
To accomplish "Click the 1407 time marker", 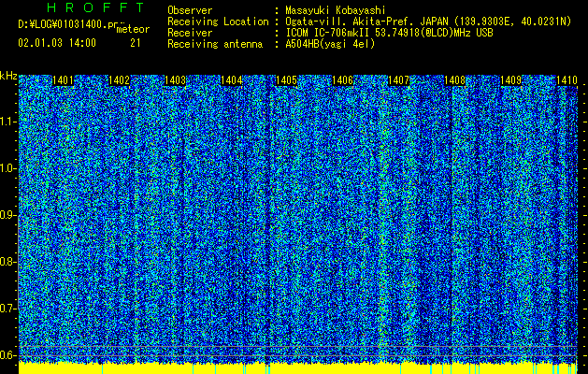I will 398,80.
